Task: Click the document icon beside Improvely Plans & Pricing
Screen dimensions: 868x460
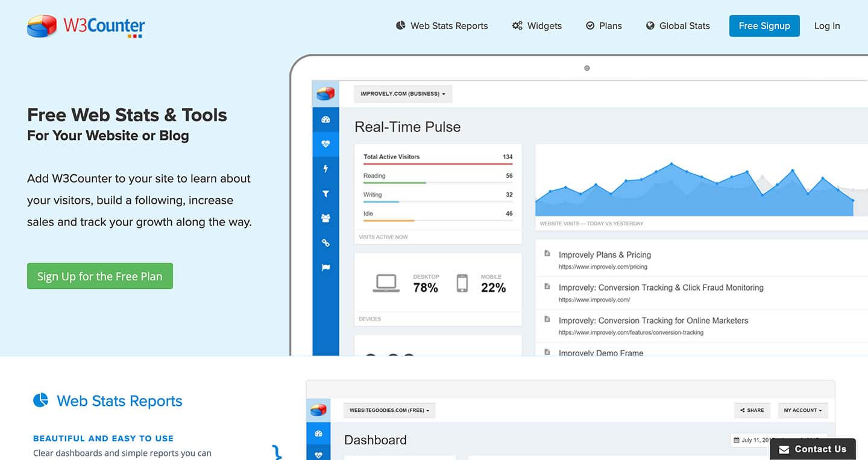Action: [x=547, y=253]
